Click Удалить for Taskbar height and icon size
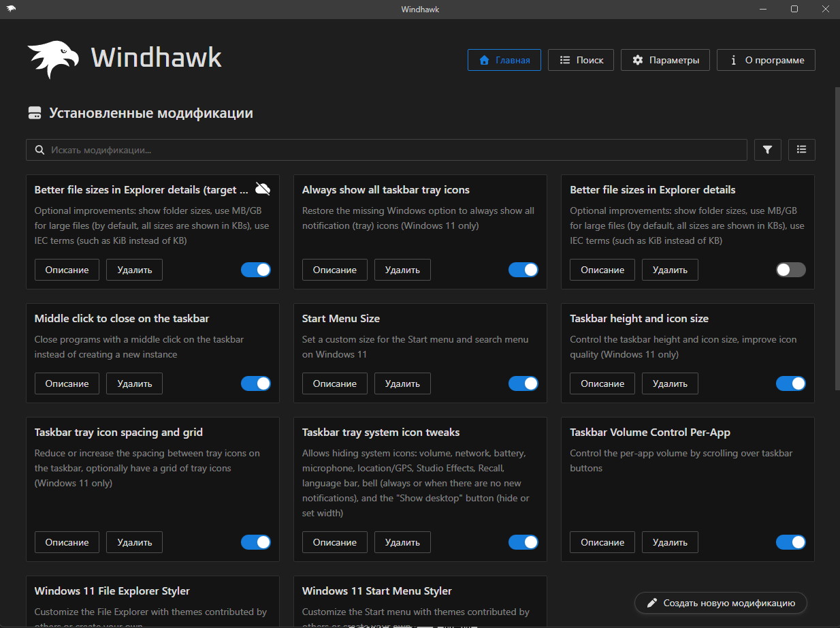The height and width of the screenshot is (628, 840). (x=670, y=383)
